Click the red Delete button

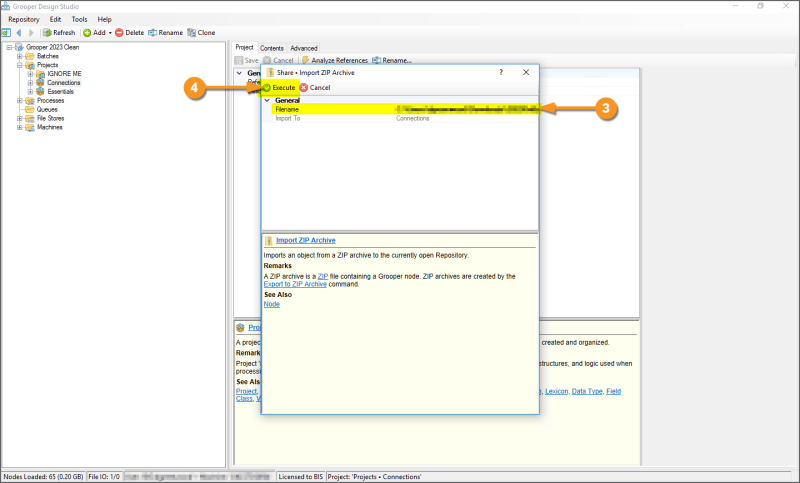(x=129, y=32)
